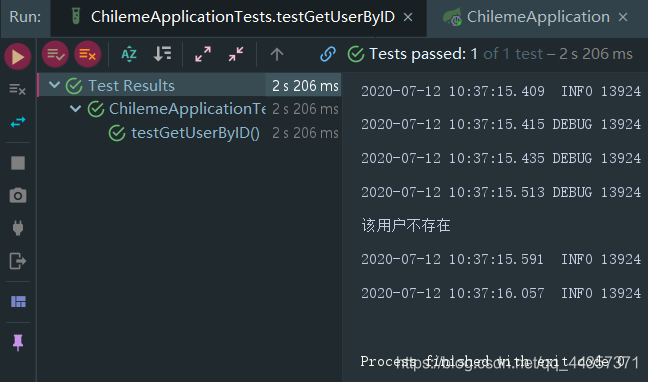Click the link icon in test toolbar
Screen dimensions: 648x382
328,54
